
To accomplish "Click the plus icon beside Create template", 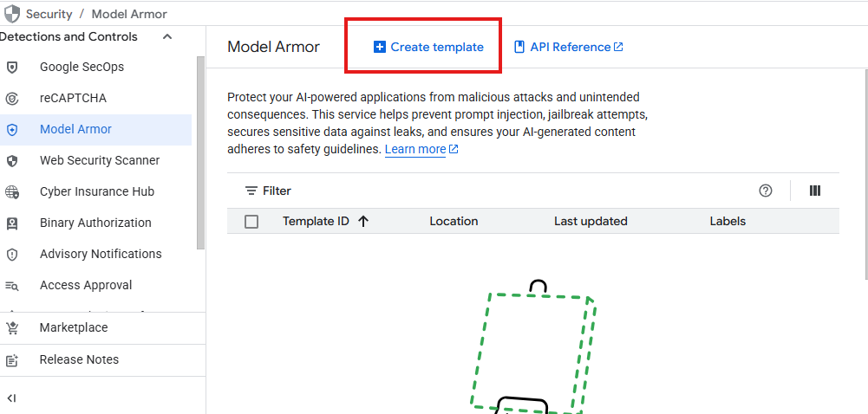I will [x=379, y=47].
